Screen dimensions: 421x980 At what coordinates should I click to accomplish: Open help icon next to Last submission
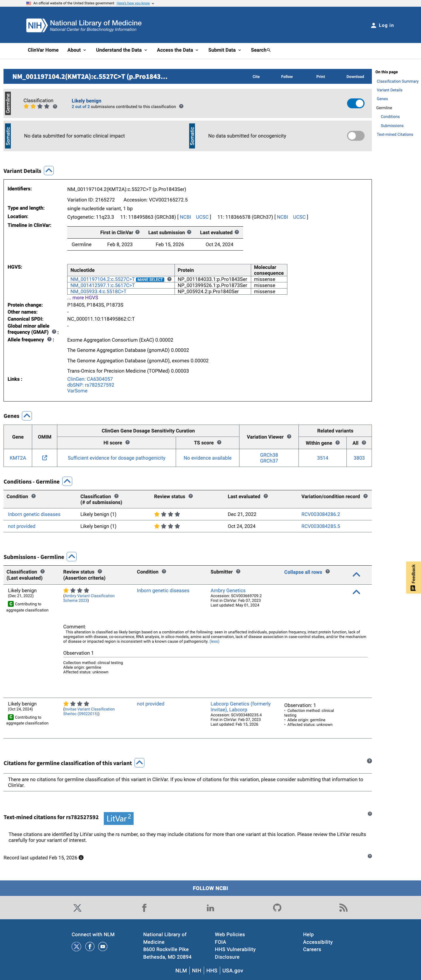pos(189,232)
